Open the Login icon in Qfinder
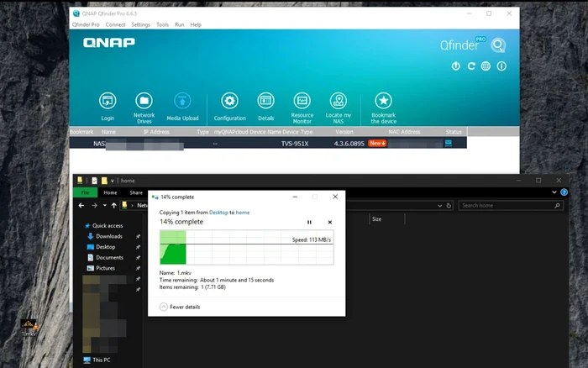Image resolution: width=588 pixels, height=368 pixels. point(108,101)
